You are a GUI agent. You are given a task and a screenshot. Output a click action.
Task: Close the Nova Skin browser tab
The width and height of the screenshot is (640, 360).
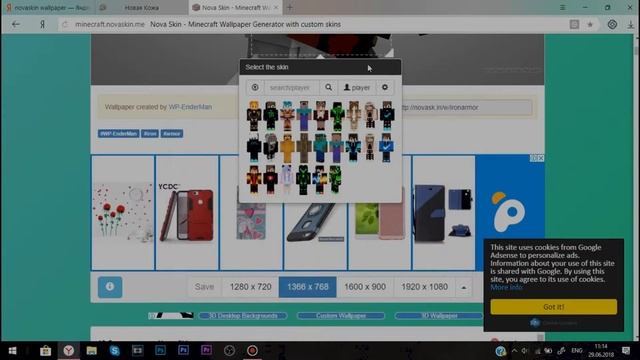(276, 7)
